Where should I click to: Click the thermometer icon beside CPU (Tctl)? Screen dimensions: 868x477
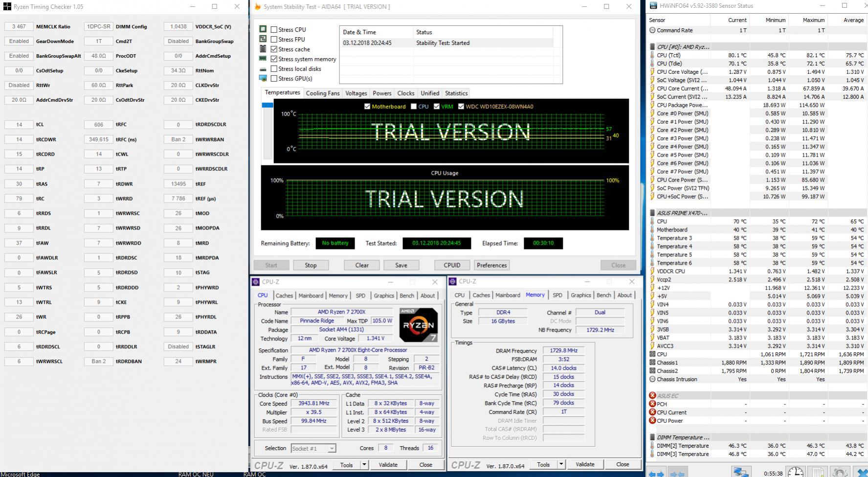click(x=652, y=55)
